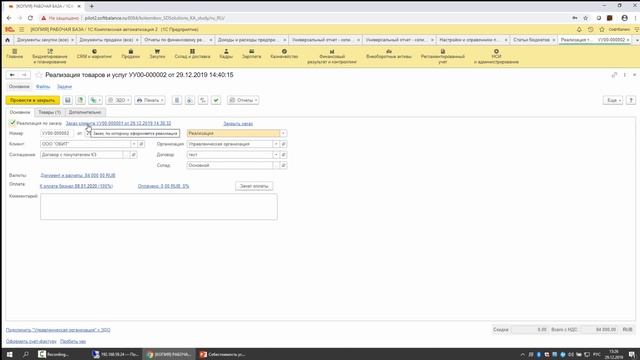This screenshot has height=360, width=640.
Task: Open the Клиент field's open-record icon
Action: tap(141, 144)
